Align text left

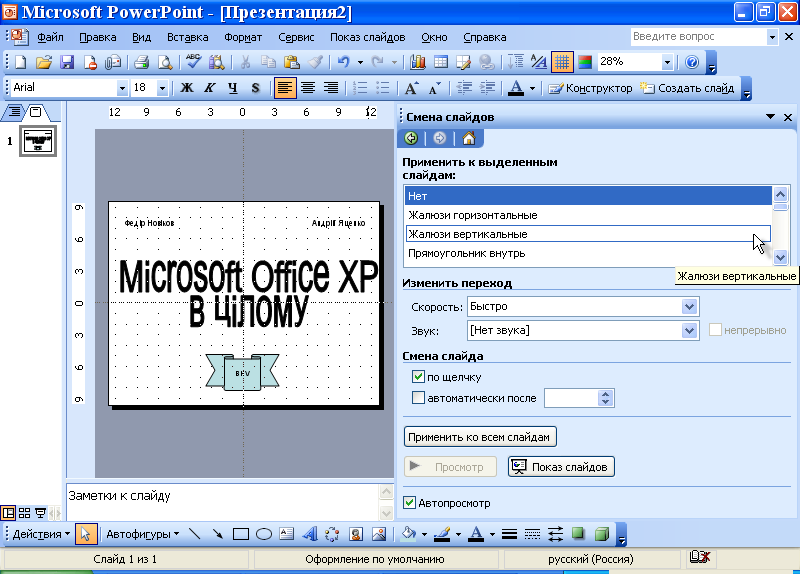pos(284,88)
